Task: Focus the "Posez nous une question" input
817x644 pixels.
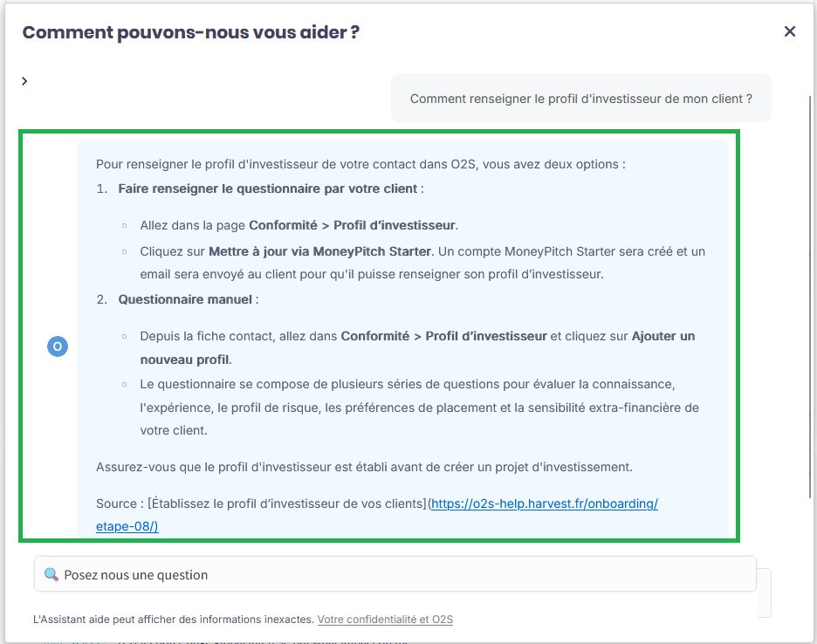Action: click(x=402, y=575)
